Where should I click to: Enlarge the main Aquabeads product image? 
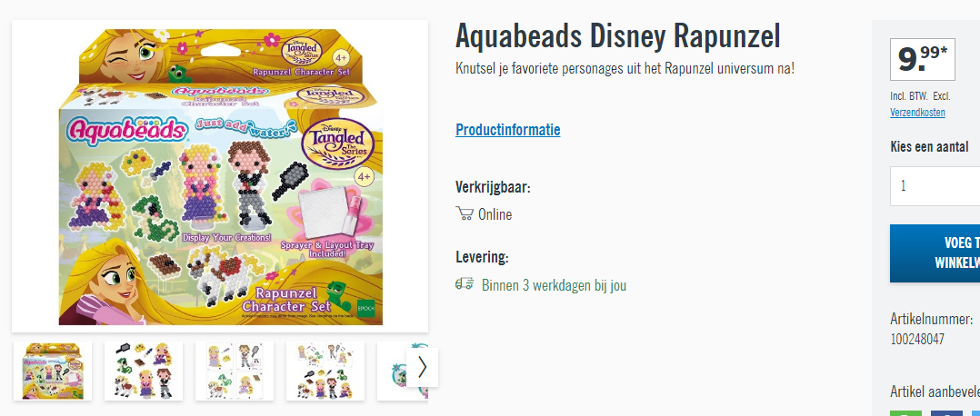pyautogui.click(x=220, y=176)
